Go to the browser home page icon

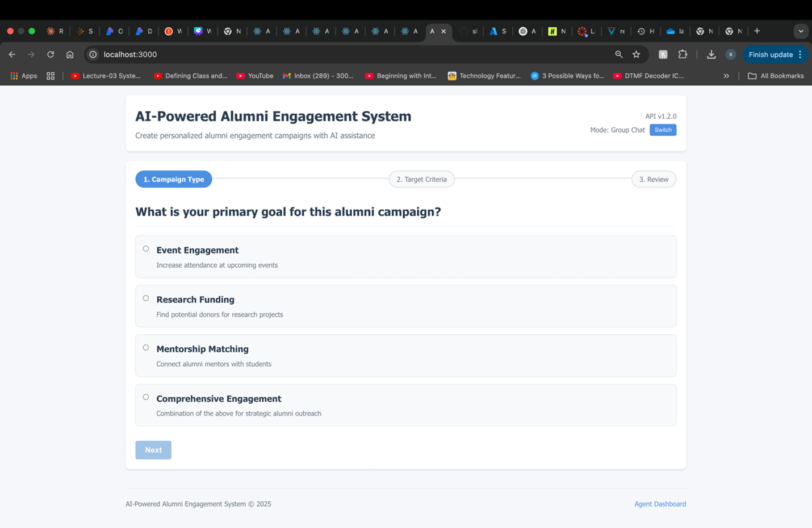[x=70, y=55]
